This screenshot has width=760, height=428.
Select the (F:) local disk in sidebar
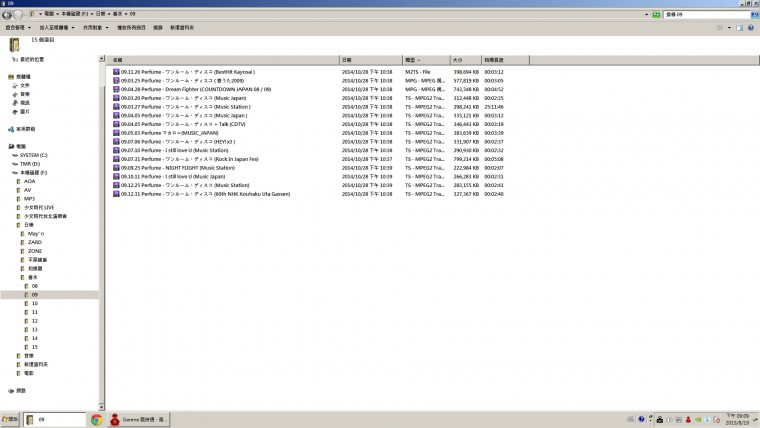tap(33, 173)
